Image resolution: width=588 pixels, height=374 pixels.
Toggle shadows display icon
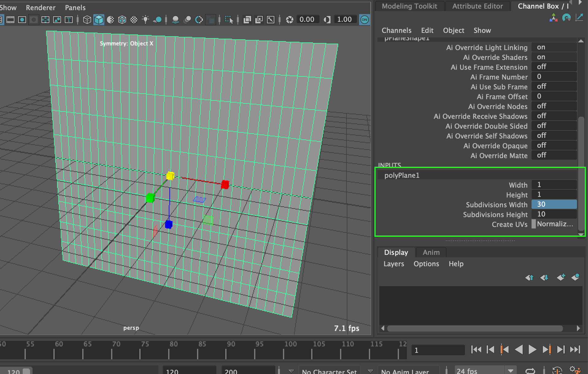point(157,20)
